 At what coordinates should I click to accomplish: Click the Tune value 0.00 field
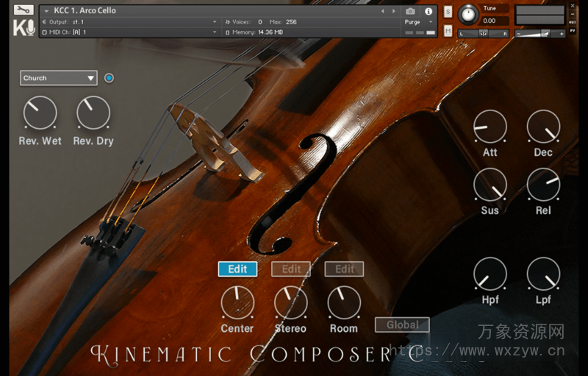click(x=495, y=21)
